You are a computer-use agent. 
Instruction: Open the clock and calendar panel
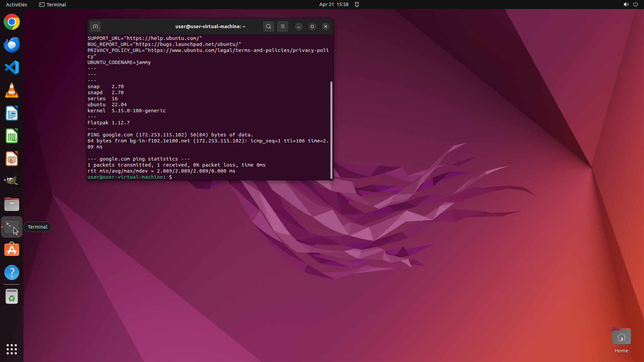point(333,4)
